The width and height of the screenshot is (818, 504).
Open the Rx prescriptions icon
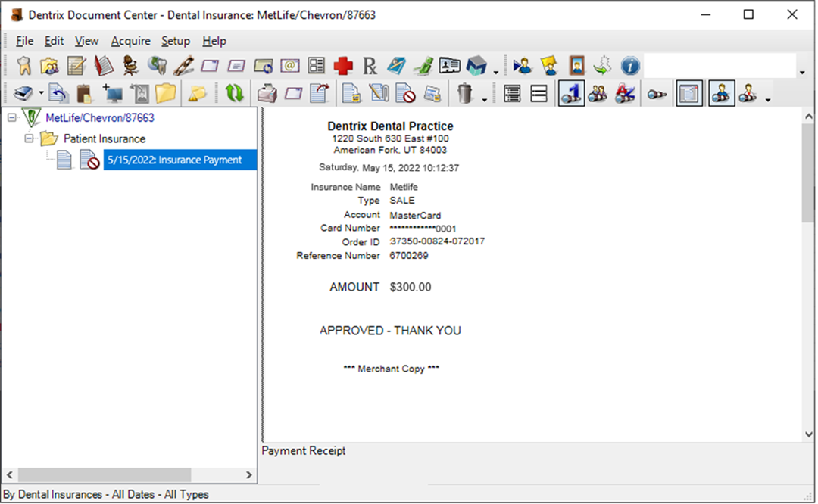pyautogui.click(x=370, y=66)
